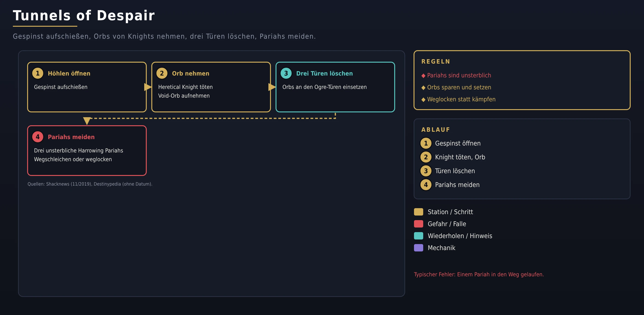Click the gold Station / Schritt legend swatch
Viewport: 644px width, 315px height.
419,212
